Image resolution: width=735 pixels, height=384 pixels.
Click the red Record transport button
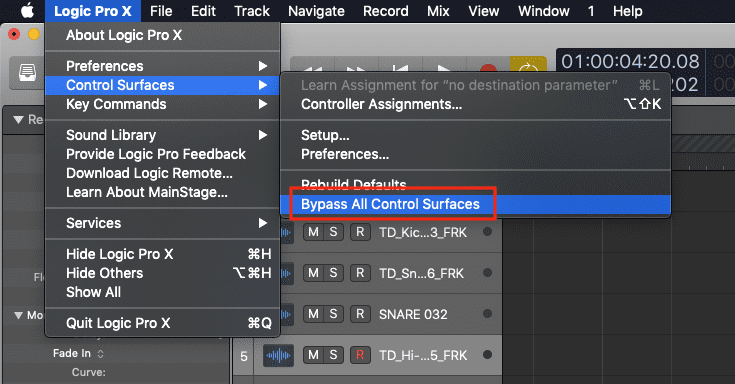tap(488, 68)
